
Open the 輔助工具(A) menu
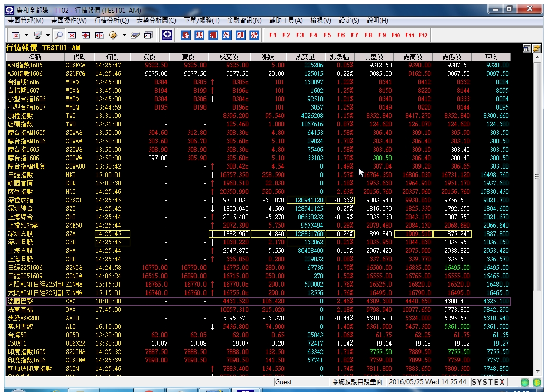coord(286,21)
